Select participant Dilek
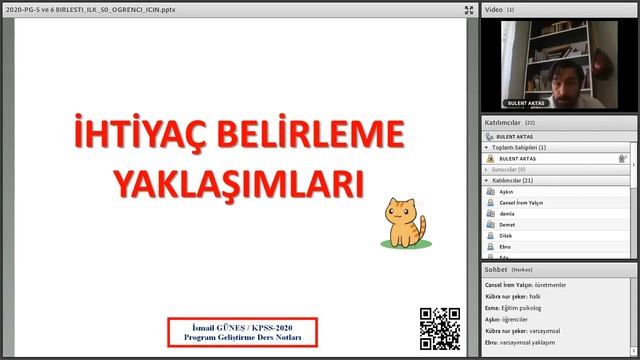The height and width of the screenshot is (360, 640). point(556,236)
